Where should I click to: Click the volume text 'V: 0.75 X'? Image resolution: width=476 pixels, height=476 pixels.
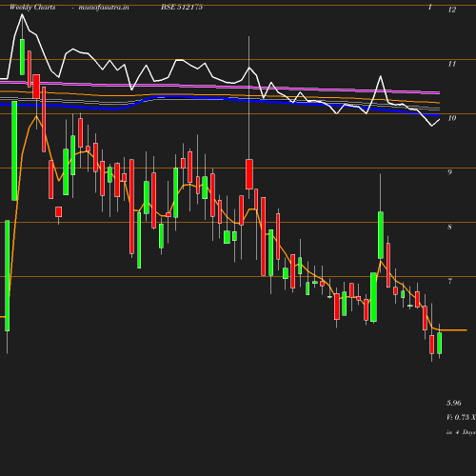point(461,417)
